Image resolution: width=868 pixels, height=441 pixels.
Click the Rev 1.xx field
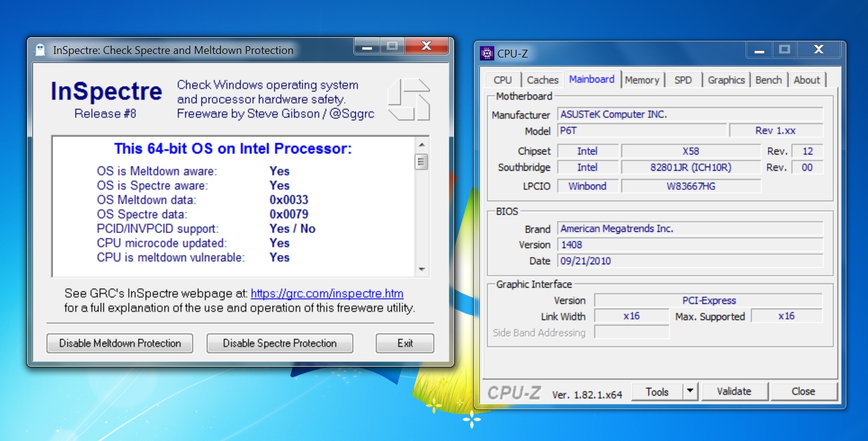(x=776, y=131)
